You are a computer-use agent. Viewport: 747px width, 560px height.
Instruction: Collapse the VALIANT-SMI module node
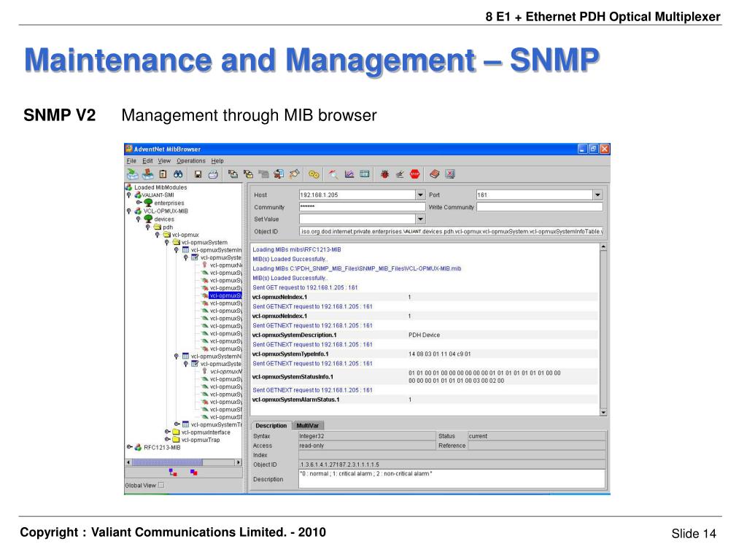click(x=128, y=195)
